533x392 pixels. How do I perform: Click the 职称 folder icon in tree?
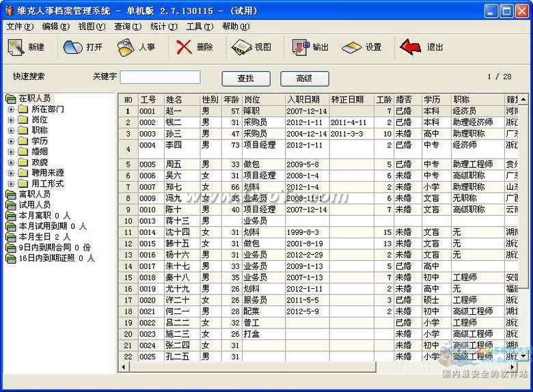point(23,130)
